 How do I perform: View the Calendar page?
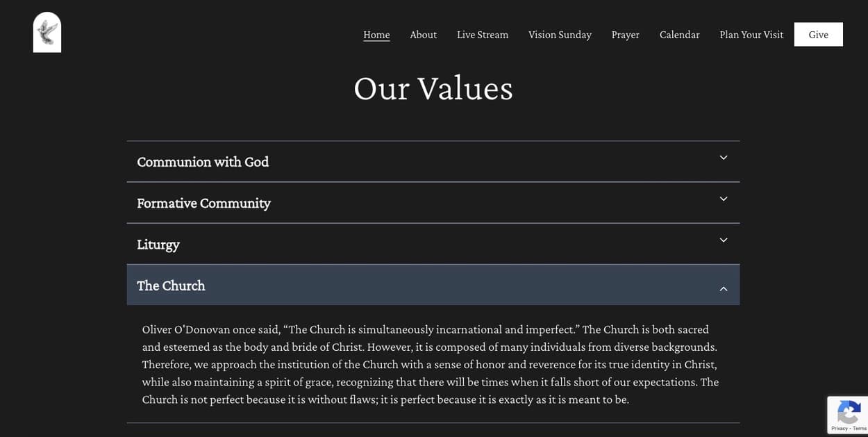(x=679, y=35)
